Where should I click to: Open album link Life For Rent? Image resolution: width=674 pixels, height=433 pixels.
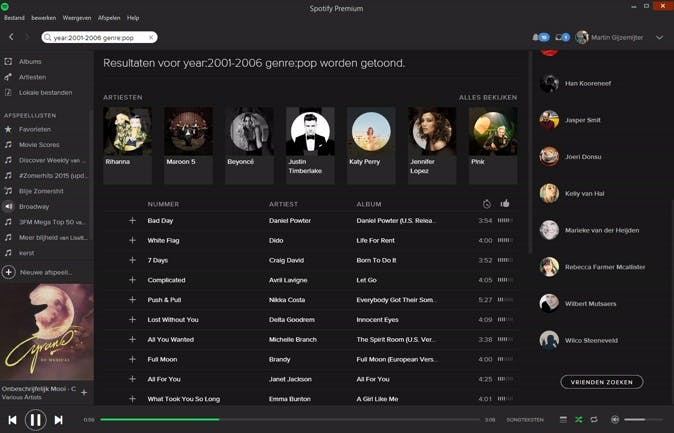pyautogui.click(x=375, y=240)
